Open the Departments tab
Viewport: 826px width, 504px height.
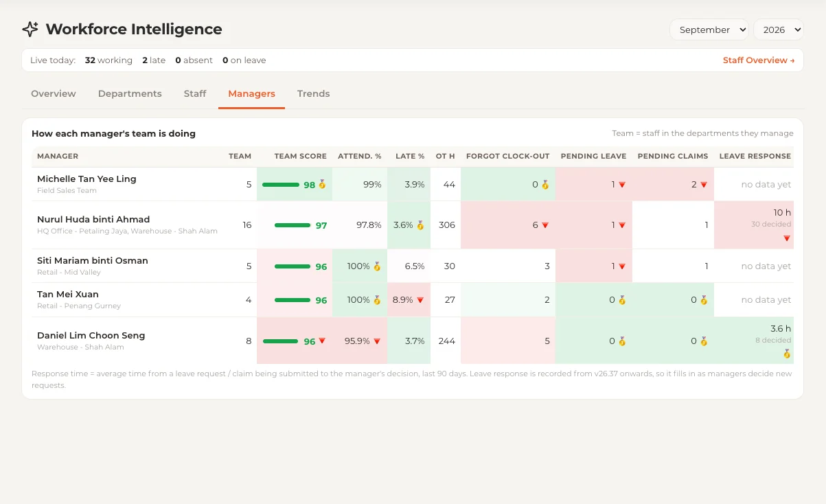(x=130, y=93)
